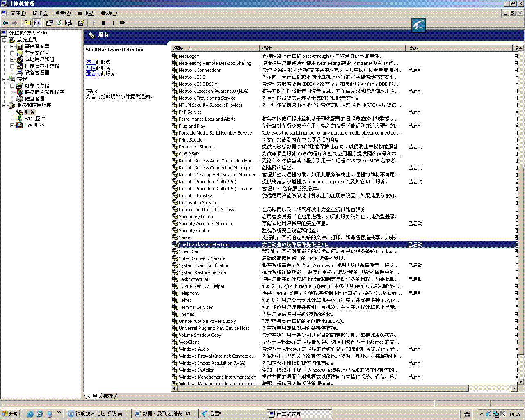The height and width of the screenshot is (420, 525).
Task: Stop the service with the toolbar stop icon
Action: coord(103,23)
